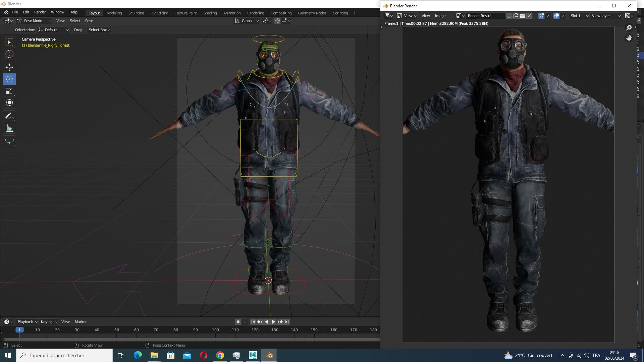This screenshot has height=362, width=644.
Task: Select the Breakdowner pose tool
Action: (x=9, y=141)
